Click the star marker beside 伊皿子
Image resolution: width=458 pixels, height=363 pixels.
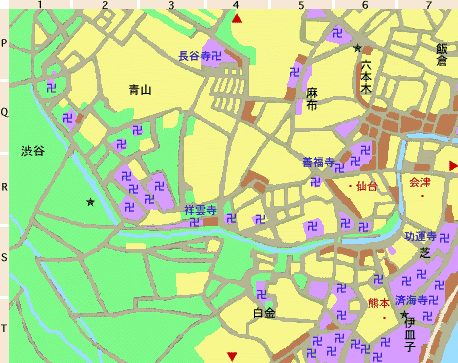pyautogui.click(x=404, y=314)
